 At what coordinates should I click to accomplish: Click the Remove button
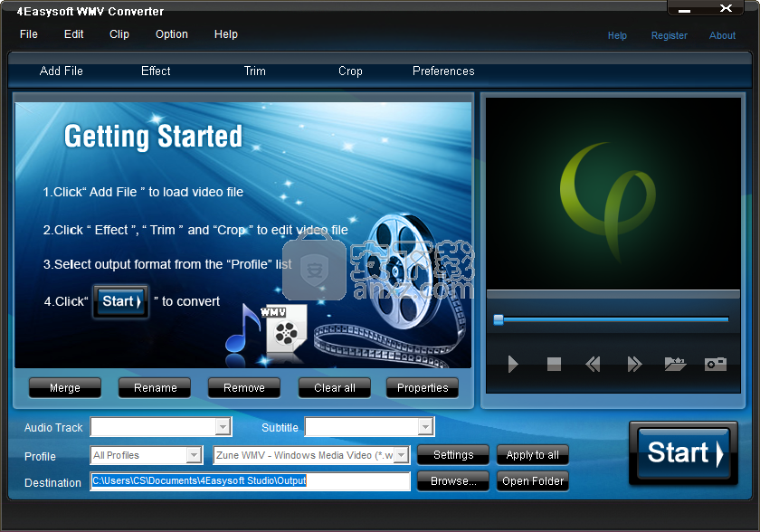(243, 388)
